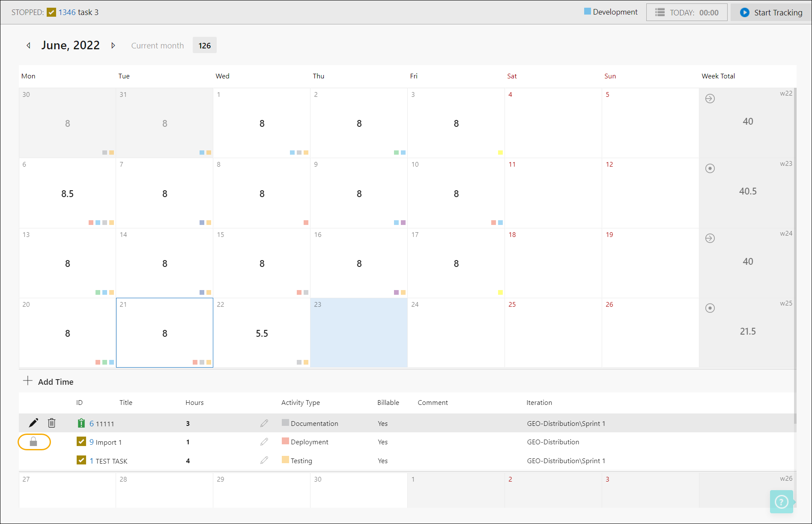812x524 pixels.
Task: Click the Billable column header
Action: pos(388,402)
